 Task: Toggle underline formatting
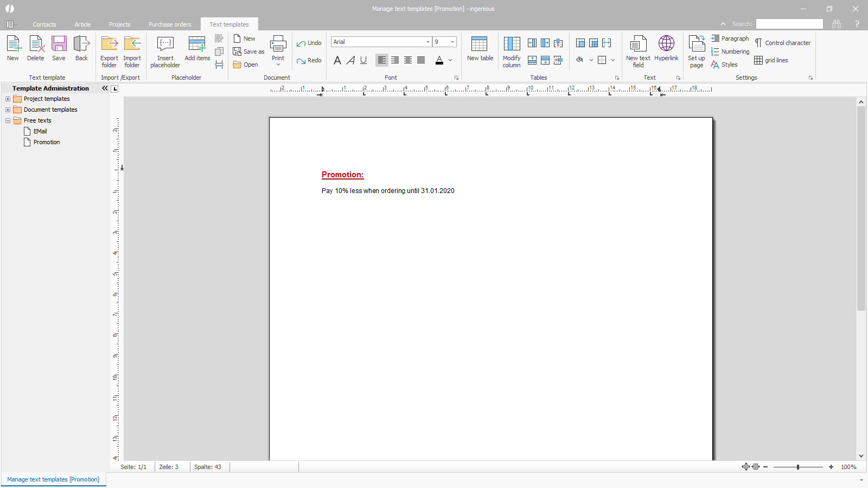click(x=363, y=60)
